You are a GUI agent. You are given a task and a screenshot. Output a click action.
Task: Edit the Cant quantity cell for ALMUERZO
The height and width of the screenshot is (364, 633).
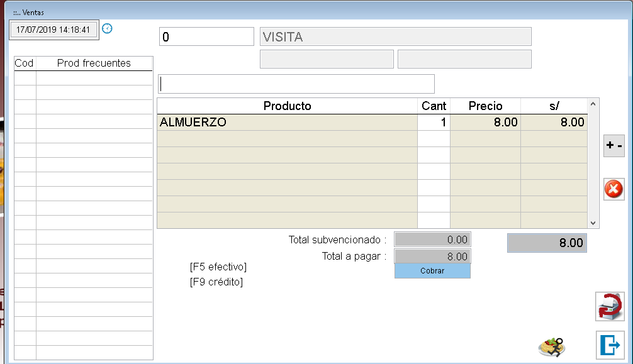click(434, 123)
